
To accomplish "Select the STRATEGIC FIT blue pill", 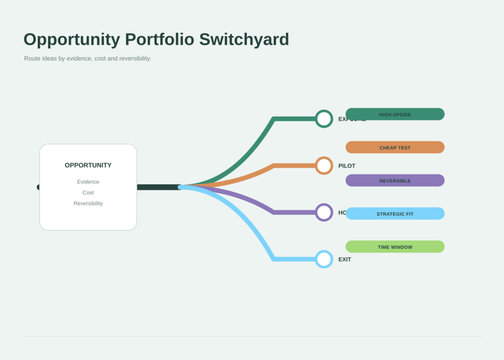I will pyautogui.click(x=395, y=214).
